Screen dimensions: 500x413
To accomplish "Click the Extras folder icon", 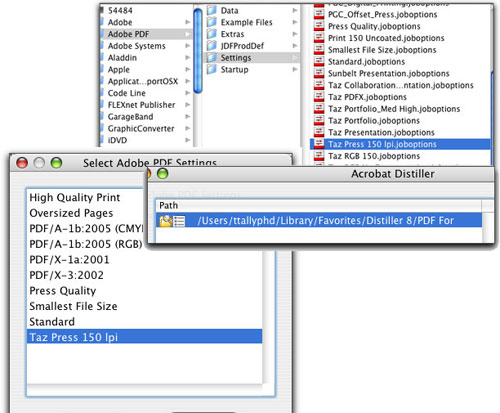I will 212,34.
